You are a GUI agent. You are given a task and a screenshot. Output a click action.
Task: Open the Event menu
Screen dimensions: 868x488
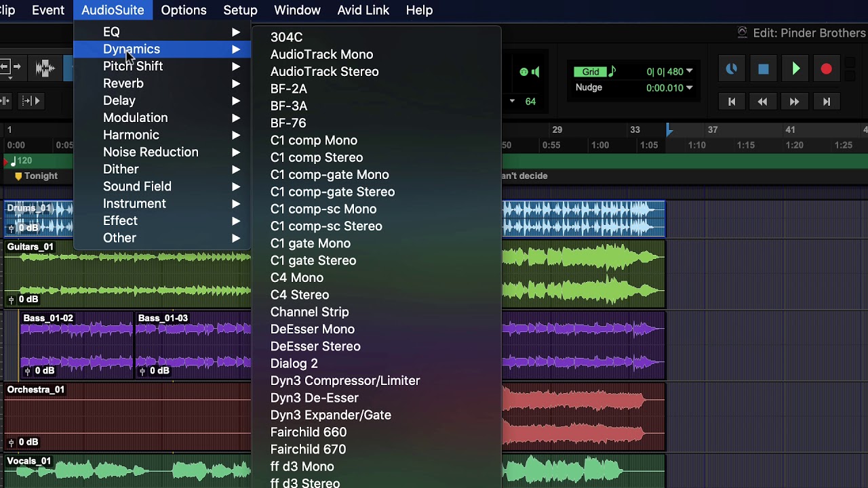(48, 10)
